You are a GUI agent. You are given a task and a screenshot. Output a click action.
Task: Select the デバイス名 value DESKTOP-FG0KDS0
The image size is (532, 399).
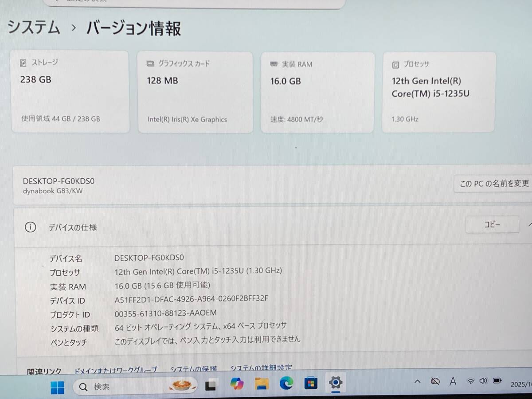pos(149,258)
